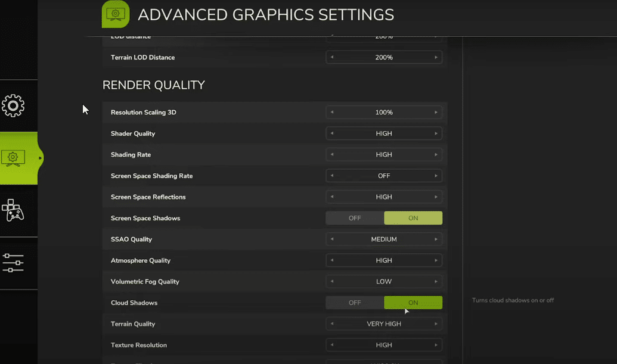Decrease Shading Rate with left arrow
Viewport: 617px width, 364px height.
332,155
